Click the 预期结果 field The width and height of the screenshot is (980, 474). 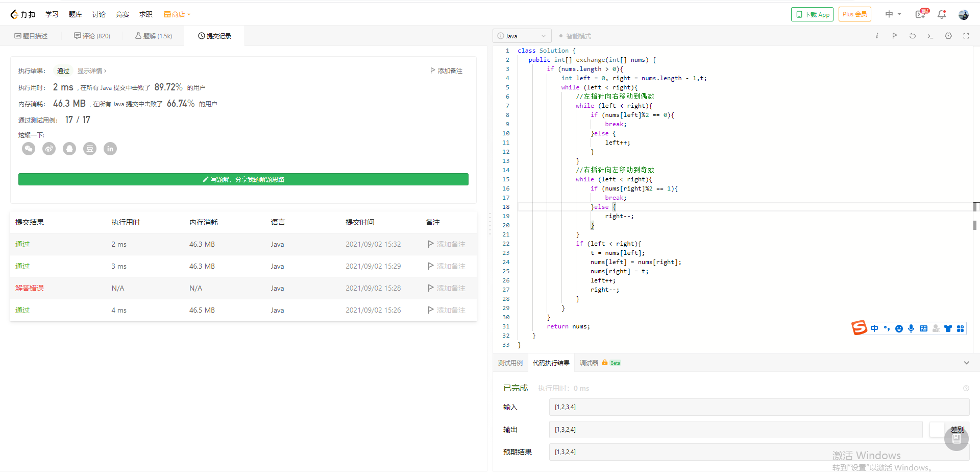[759, 452]
